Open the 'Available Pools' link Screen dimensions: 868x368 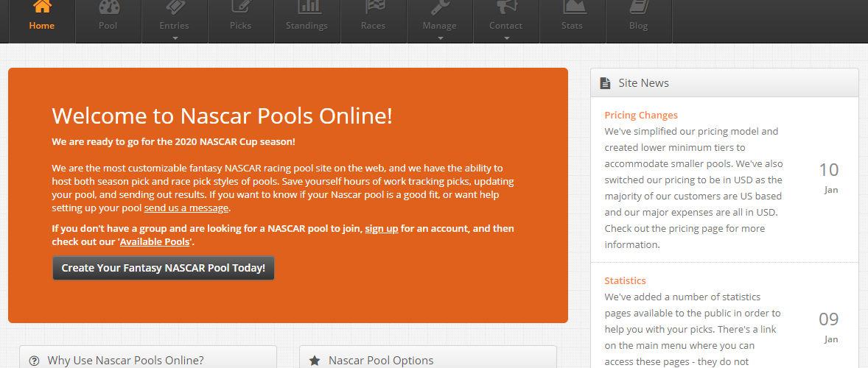(155, 241)
